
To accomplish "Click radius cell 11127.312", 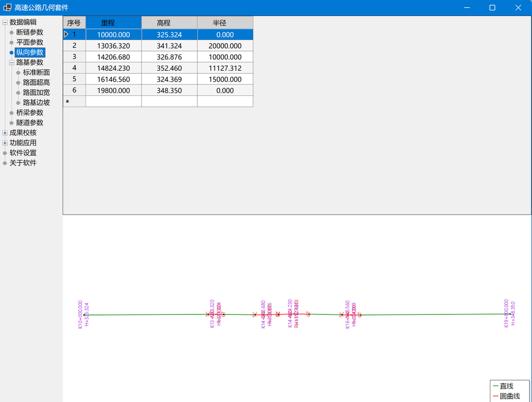I will (225, 68).
